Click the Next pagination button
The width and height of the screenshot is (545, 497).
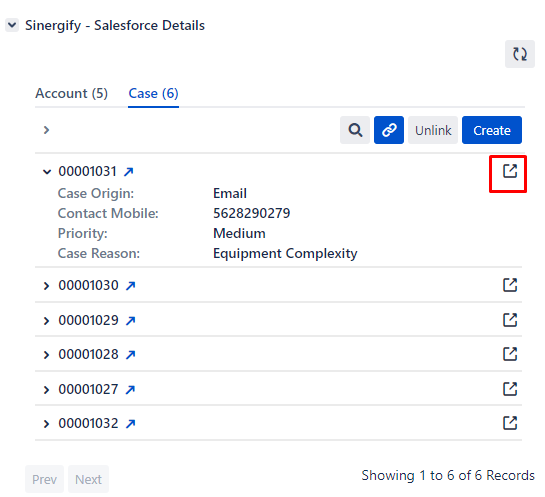(88, 479)
